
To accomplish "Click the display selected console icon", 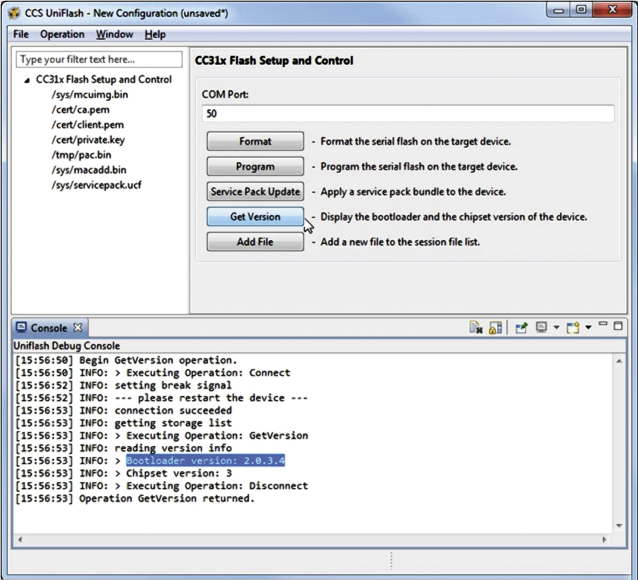I will (x=541, y=327).
